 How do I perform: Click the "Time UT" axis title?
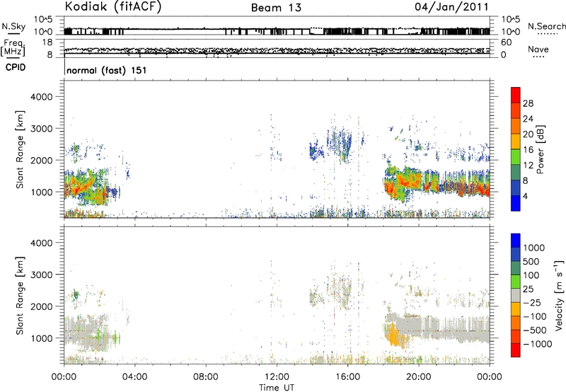[x=277, y=388]
